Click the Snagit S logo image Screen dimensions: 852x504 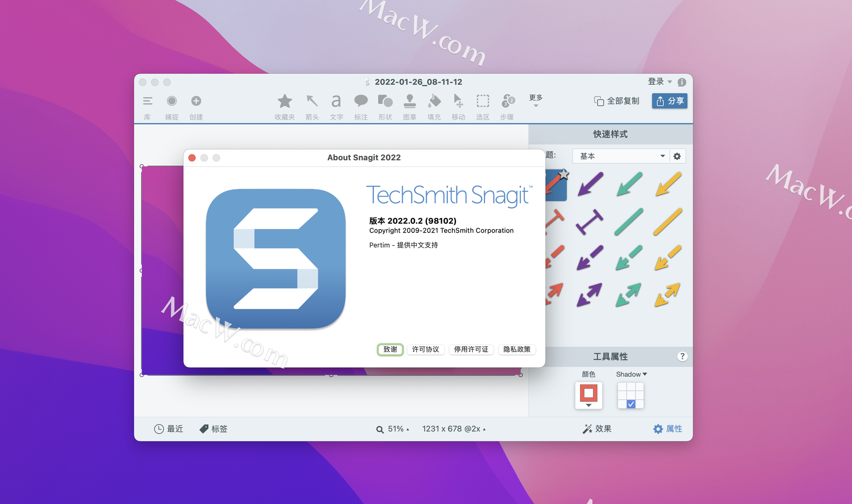point(276,259)
